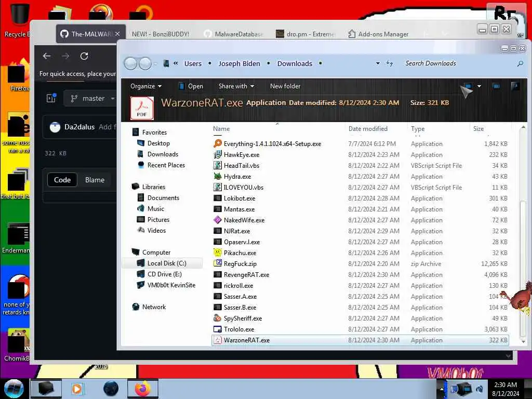Screen dimensions: 532x399
Task: Click the RegFuck.zip archive icon
Action: coord(218,263)
